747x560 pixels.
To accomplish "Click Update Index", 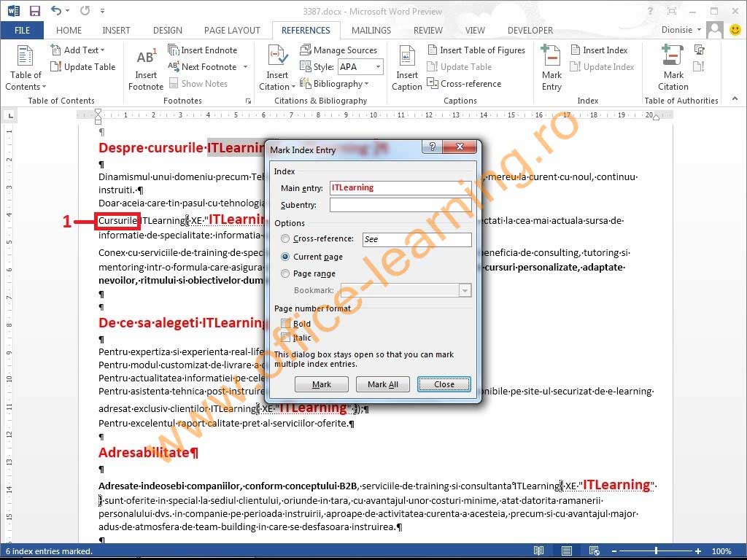I will pos(602,66).
